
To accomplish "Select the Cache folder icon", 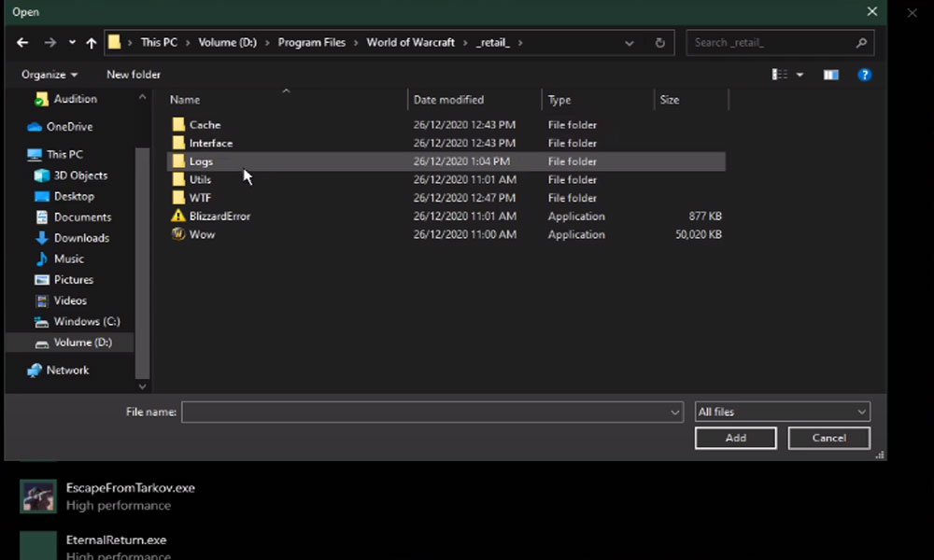I will click(178, 124).
